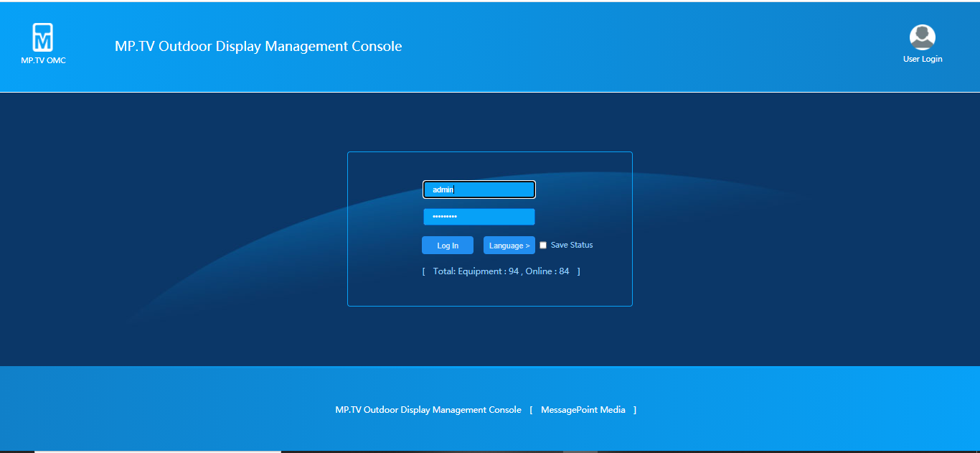The image size is (980, 453).
Task: Click the header title MP.TV Outdoor Display Management Console
Action: pos(258,47)
